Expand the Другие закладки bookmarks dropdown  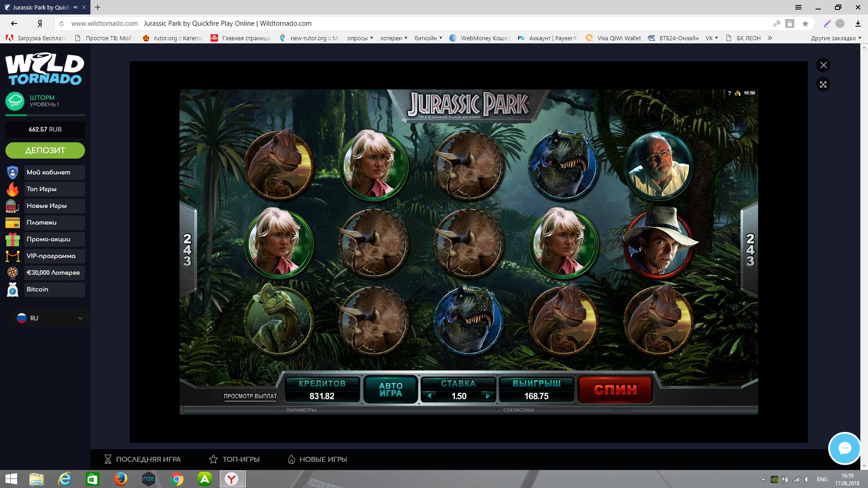click(x=835, y=38)
